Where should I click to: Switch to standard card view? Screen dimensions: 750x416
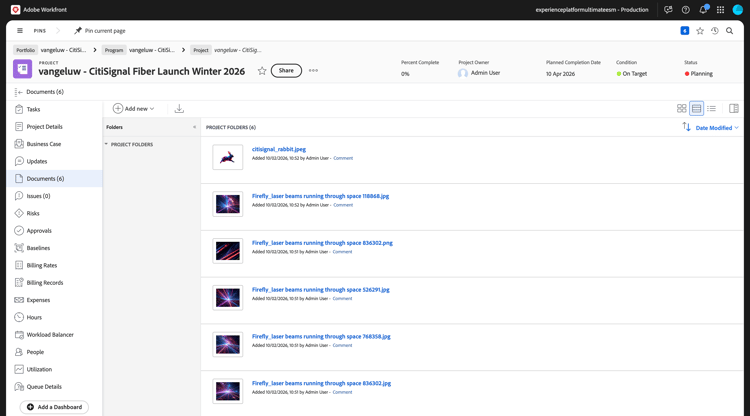point(696,109)
